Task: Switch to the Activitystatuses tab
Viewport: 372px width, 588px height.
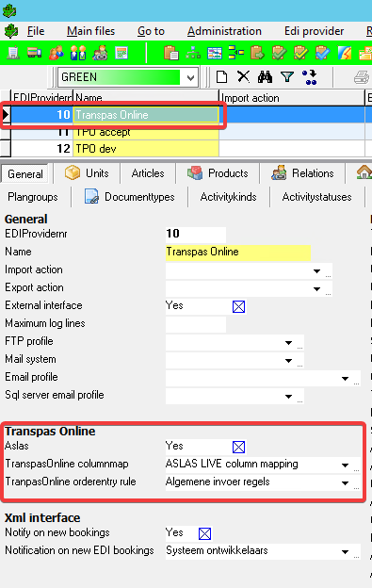Action: pyautogui.click(x=317, y=197)
